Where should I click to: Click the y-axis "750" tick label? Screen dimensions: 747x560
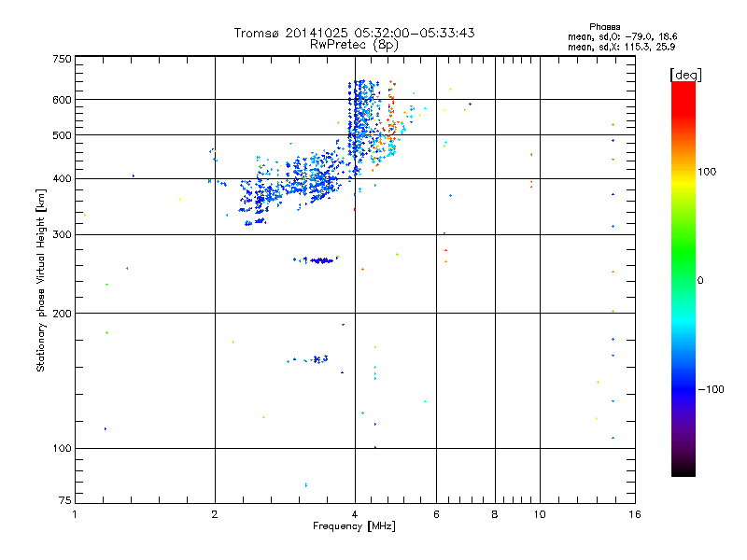tap(62, 59)
